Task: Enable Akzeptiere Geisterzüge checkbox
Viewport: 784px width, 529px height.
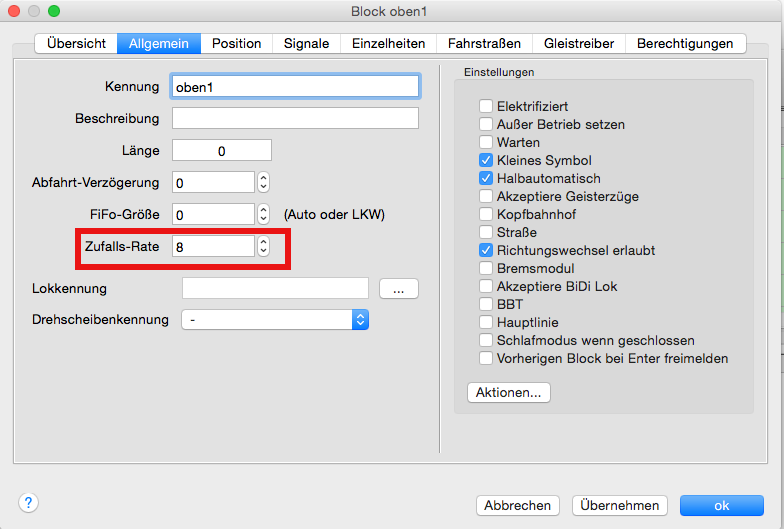Action: (x=486, y=196)
